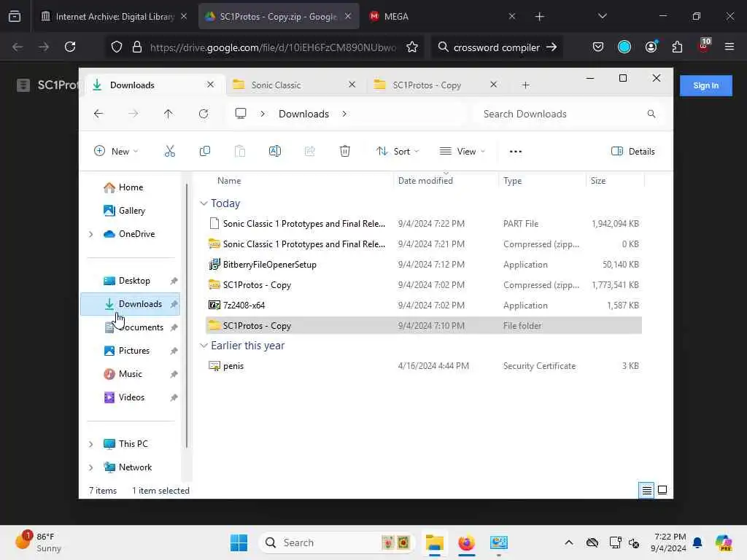The image size is (747, 560).
Task: Collapse the Earlier this year group
Action: coord(204,346)
